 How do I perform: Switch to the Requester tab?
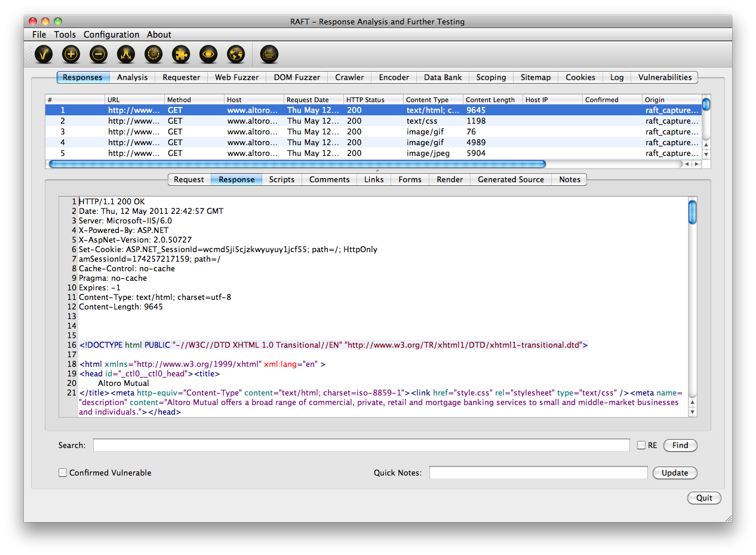182,77
